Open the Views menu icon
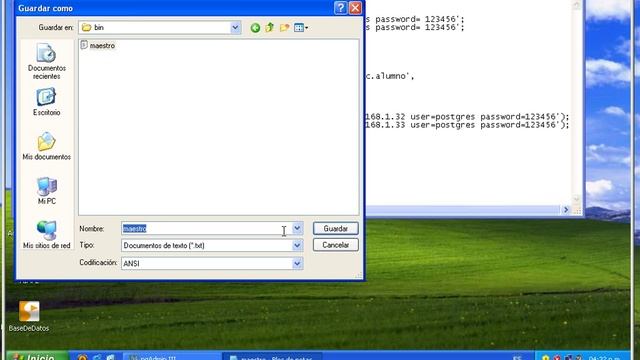 click(x=301, y=27)
